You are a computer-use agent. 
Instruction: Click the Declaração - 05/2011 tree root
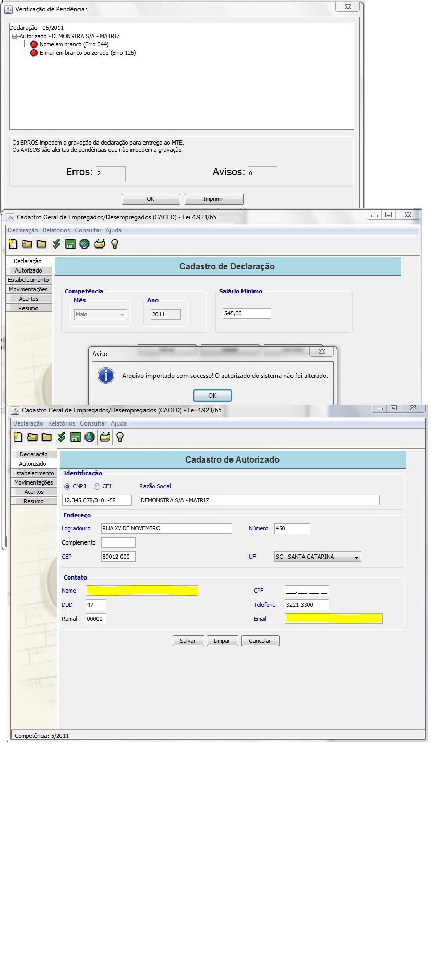pyautogui.click(x=37, y=28)
